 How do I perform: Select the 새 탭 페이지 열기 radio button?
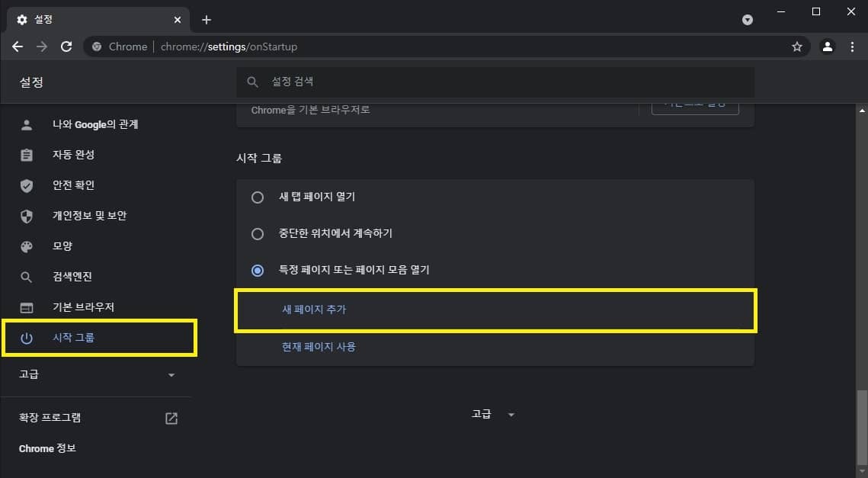[257, 197]
